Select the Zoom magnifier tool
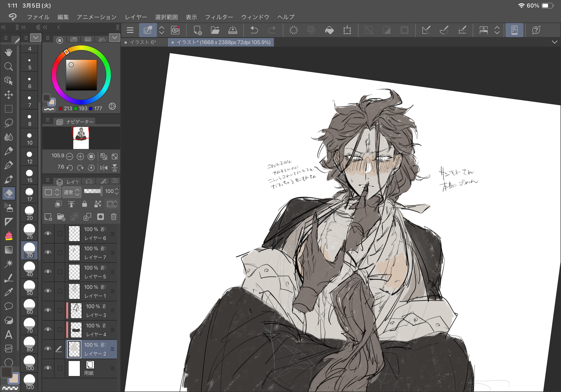561x392 pixels. (8, 67)
